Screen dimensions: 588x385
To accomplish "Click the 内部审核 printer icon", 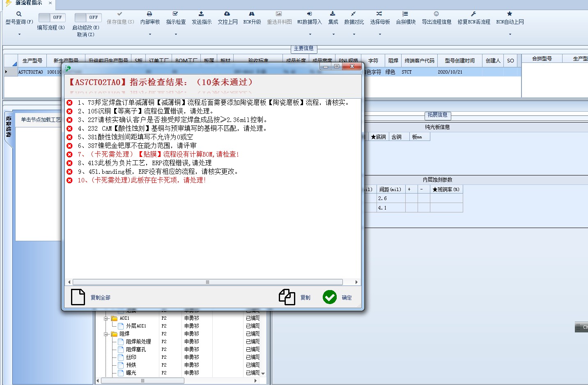I will 149,14.
